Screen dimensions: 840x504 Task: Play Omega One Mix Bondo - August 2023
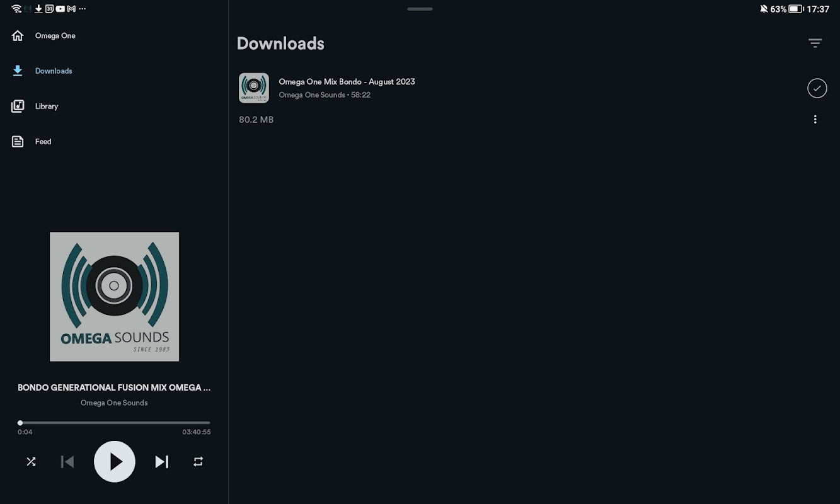coord(347,82)
